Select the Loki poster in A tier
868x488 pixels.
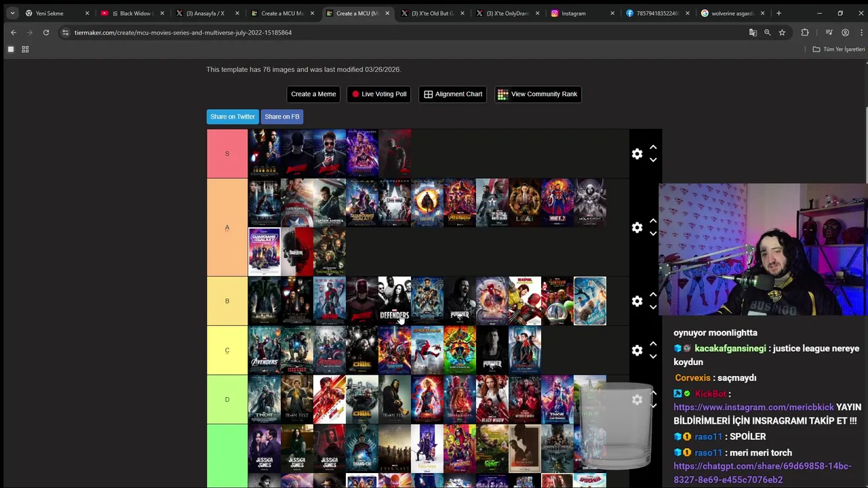[525, 203]
